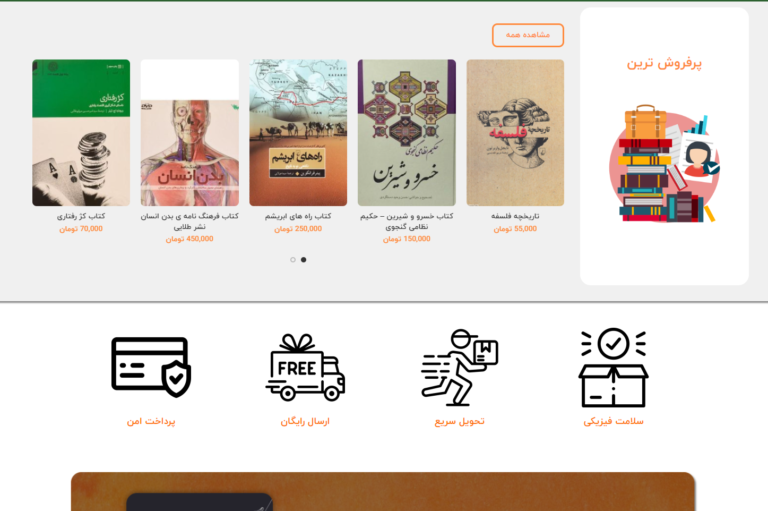This screenshot has height=511, width=768.
Task: Click the تاریخچه فلسفه title text link
Action: pos(515,216)
